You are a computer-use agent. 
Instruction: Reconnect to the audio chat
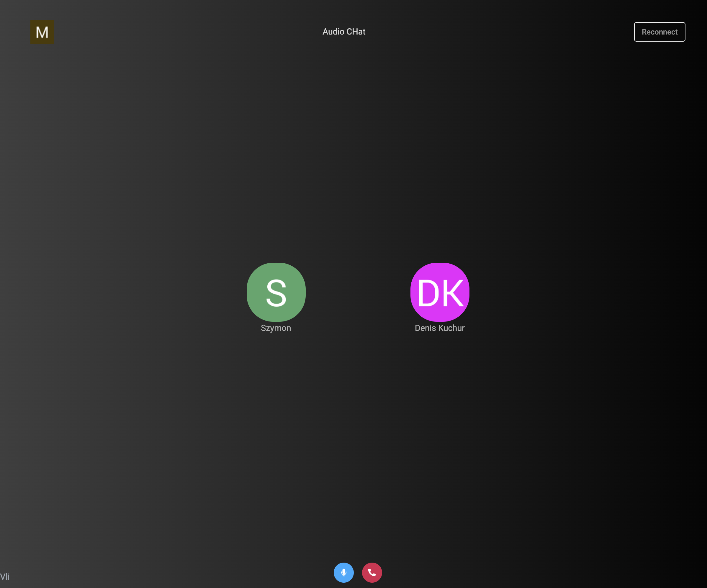[659, 32]
